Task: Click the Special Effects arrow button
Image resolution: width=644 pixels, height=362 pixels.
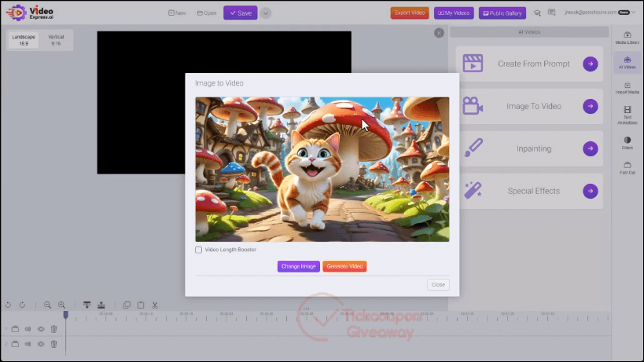Action: pyautogui.click(x=591, y=191)
